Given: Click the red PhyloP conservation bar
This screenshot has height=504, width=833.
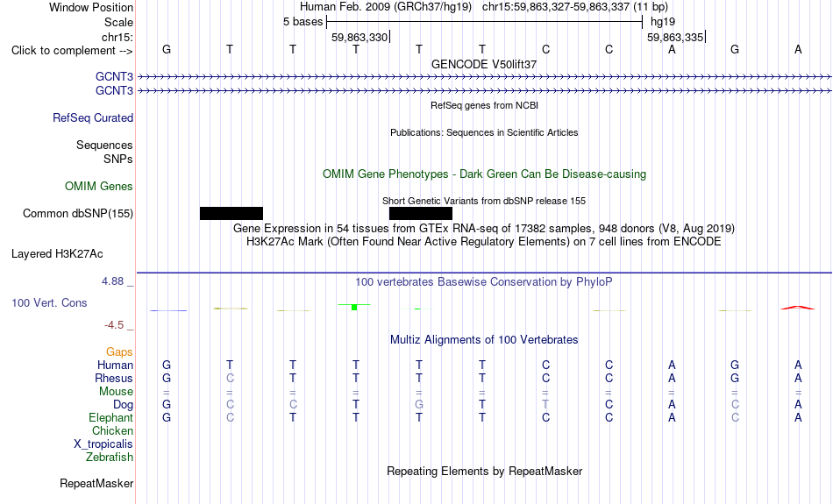Looking at the screenshot, I should click(797, 308).
